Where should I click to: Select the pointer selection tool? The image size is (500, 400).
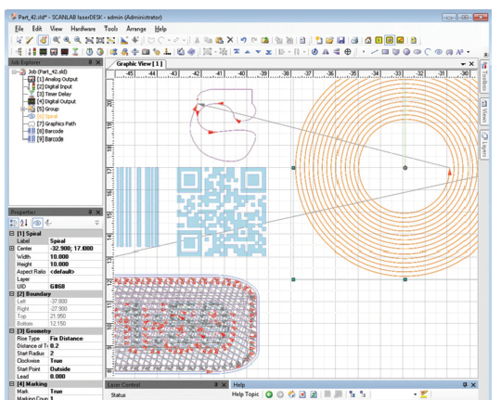19,40
